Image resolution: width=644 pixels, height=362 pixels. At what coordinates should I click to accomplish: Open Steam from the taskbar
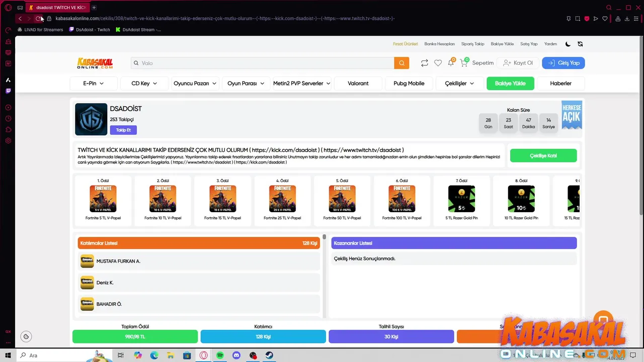click(270, 355)
